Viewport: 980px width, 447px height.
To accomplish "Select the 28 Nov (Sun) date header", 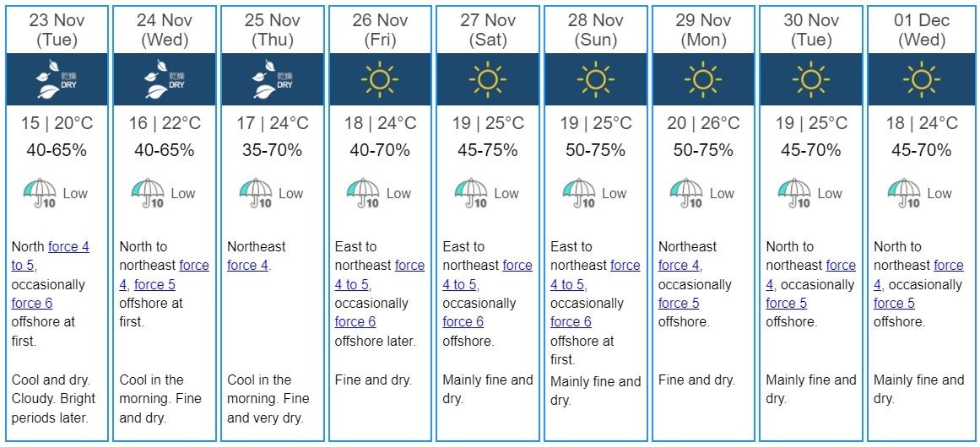I will (595, 30).
